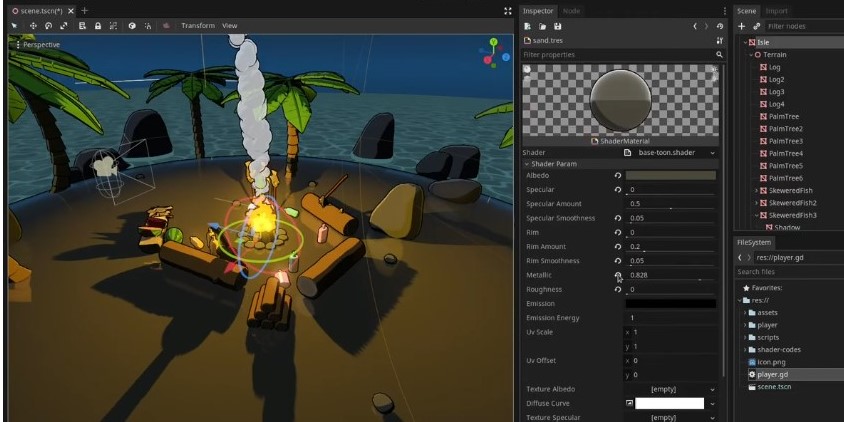Viewport: 844px width, 422px height.
Task: Activate the Move mode tool
Action: coord(33,26)
